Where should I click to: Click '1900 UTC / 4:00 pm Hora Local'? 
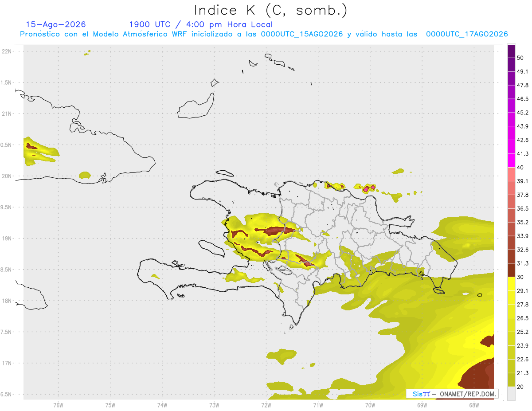click(x=200, y=24)
